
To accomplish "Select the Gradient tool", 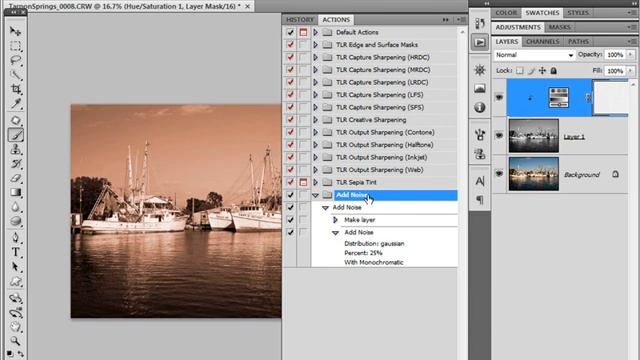I will (16, 192).
